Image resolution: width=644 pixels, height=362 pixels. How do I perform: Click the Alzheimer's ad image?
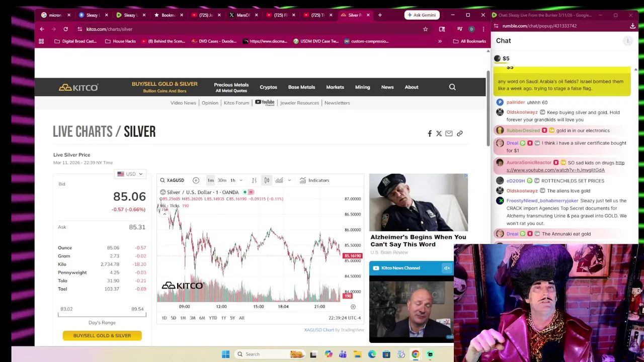pos(419,202)
